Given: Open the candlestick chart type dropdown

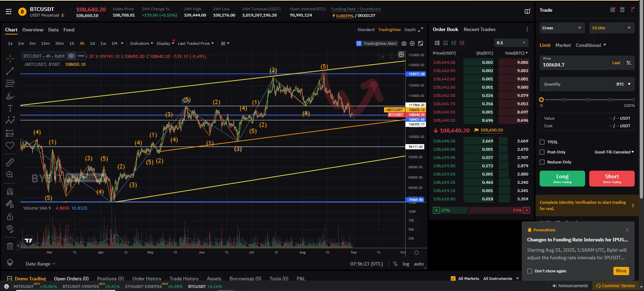Looking at the screenshot, I should [x=225, y=43].
